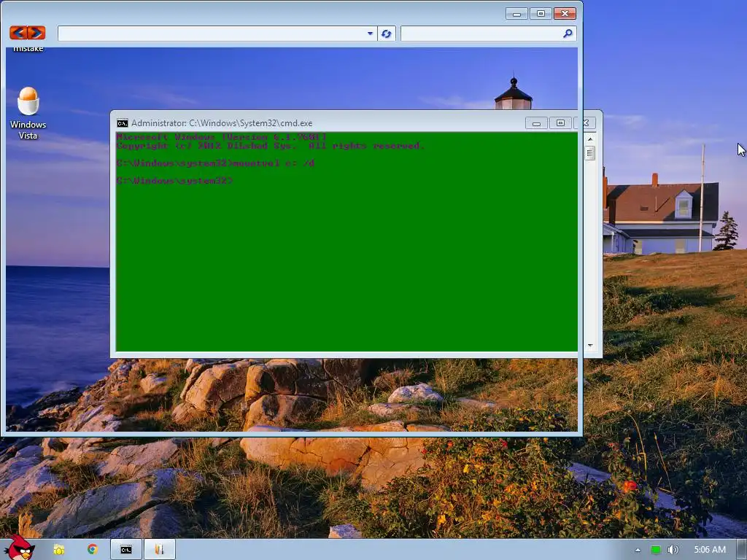Switch to cmd taskbar button
The image size is (747, 560).
(126, 550)
